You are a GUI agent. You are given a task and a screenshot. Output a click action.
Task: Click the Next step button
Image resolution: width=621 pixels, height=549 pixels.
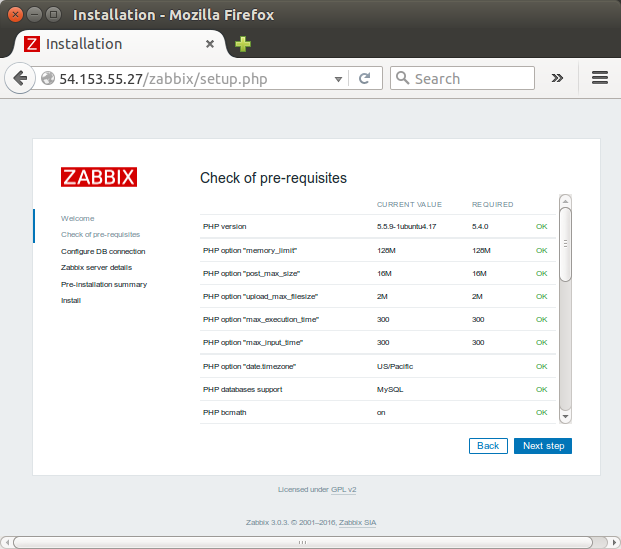[543, 446]
